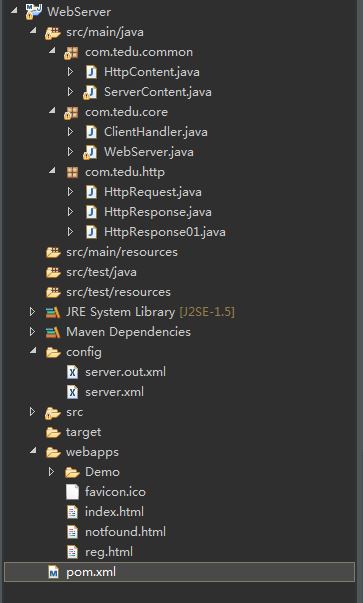The height and width of the screenshot is (603, 363).
Task: Expand HttpRequest.java outline arrow
Action: point(70,192)
